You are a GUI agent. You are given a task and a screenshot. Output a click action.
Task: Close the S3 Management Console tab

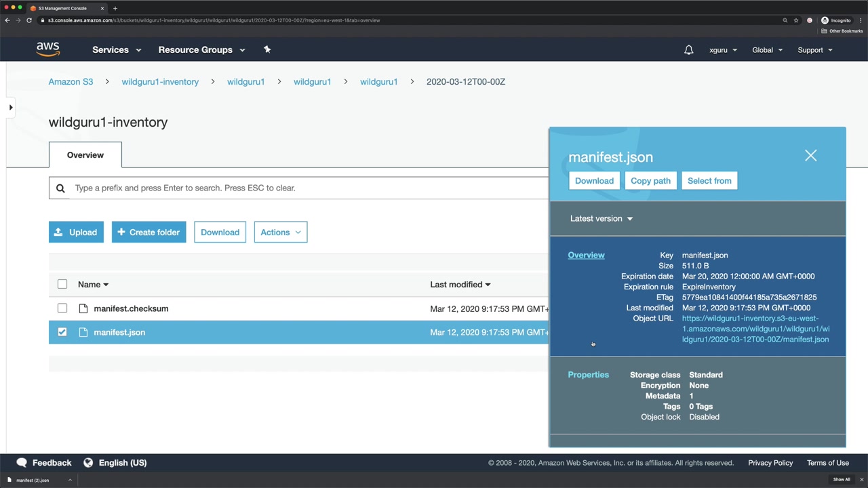(102, 8)
